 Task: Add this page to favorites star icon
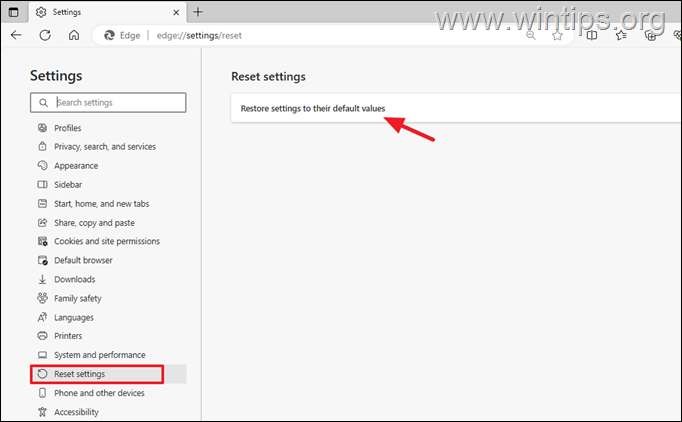click(557, 35)
